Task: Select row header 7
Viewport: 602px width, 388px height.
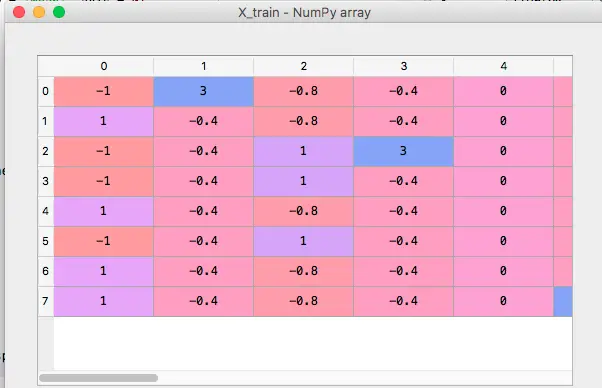Action: point(46,301)
